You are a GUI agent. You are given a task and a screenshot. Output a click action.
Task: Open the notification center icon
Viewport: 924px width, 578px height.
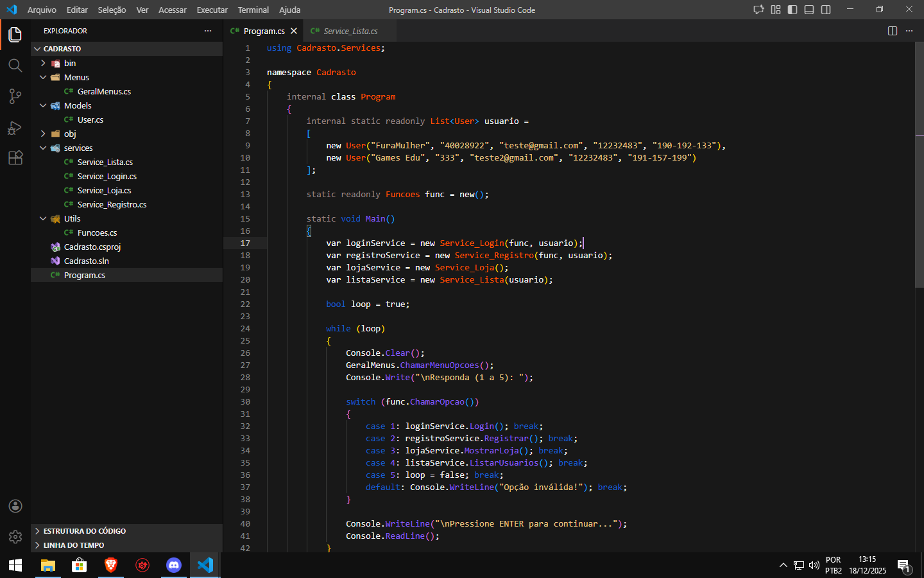(x=903, y=566)
